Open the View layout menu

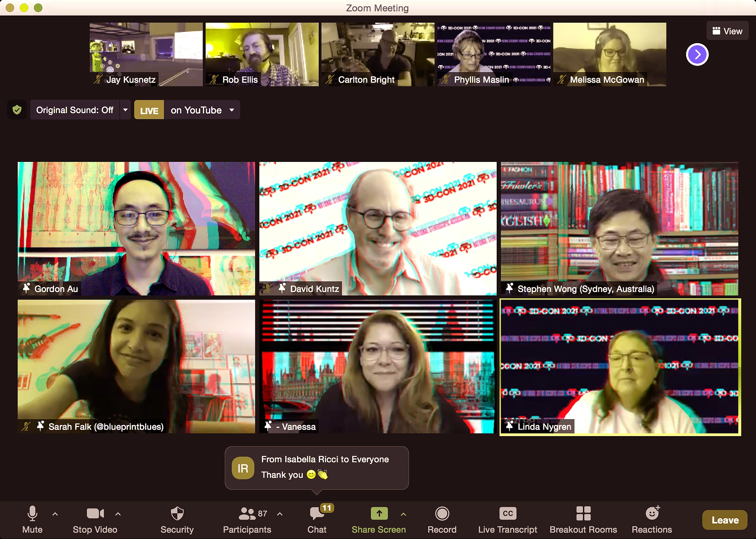click(x=727, y=31)
